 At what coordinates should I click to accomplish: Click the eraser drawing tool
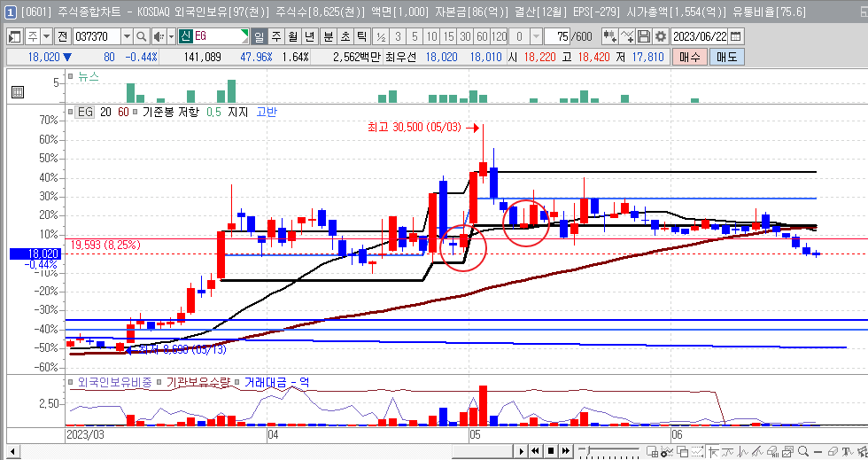click(832, 451)
